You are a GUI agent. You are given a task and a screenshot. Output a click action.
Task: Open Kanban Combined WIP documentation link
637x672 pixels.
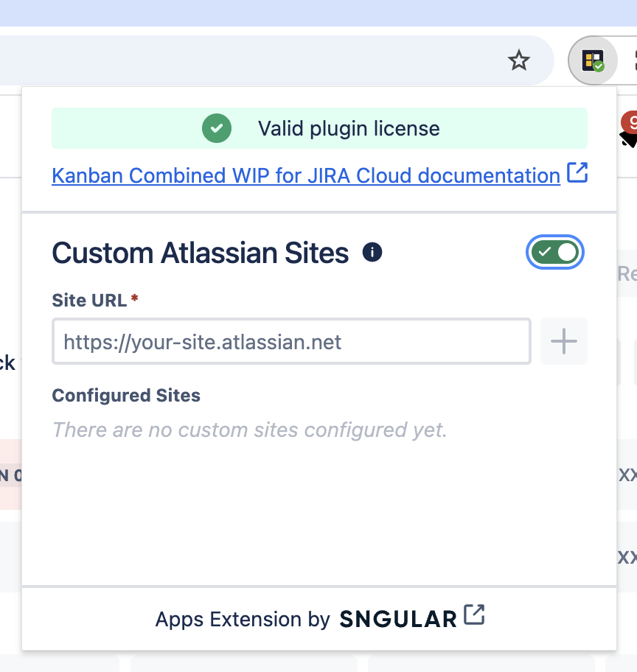305,175
